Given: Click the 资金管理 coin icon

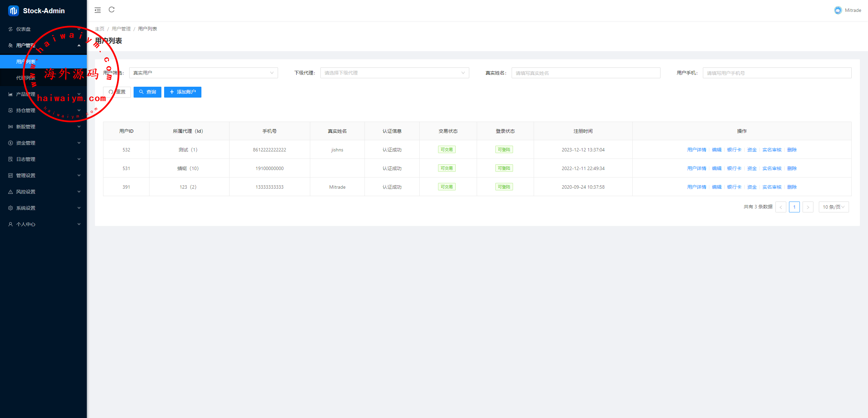Looking at the screenshot, I should (11, 143).
